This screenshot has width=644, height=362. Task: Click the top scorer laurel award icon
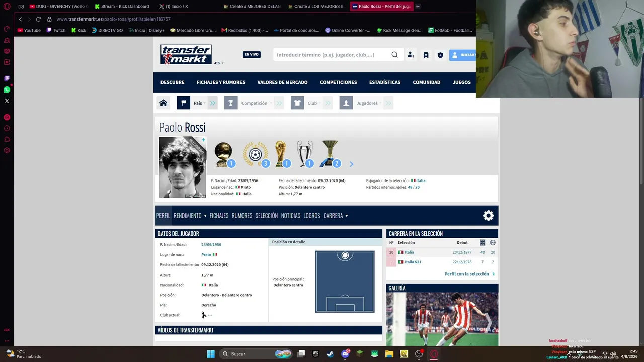pos(256,154)
